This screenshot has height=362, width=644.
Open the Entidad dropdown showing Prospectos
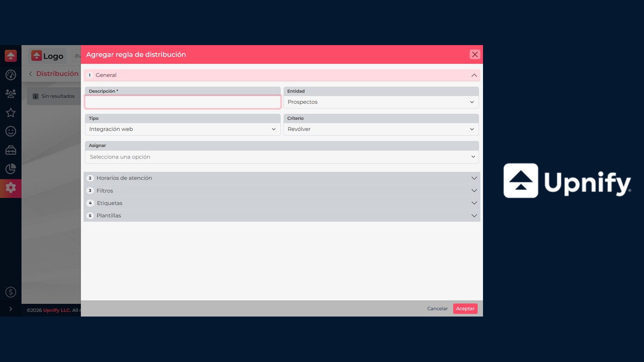click(x=381, y=102)
